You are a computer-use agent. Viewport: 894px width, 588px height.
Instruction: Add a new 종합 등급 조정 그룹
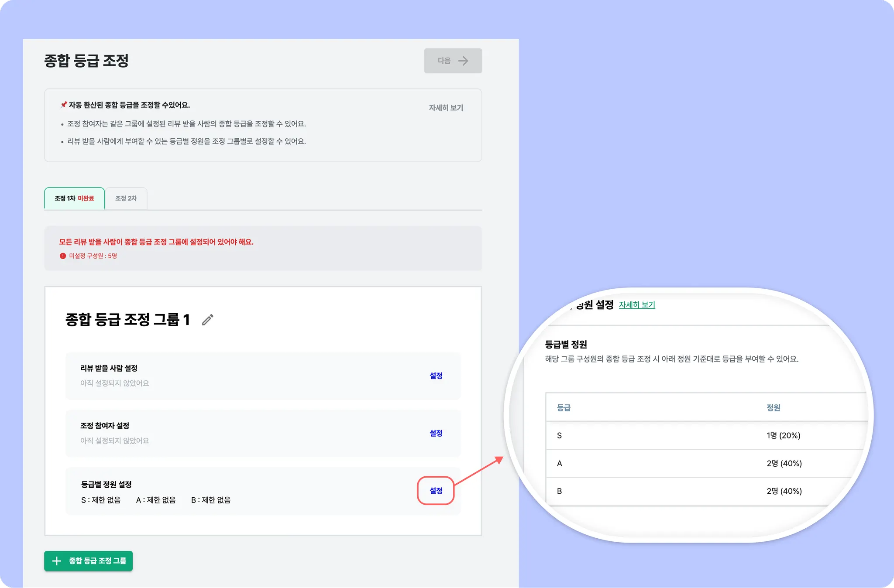89,561
